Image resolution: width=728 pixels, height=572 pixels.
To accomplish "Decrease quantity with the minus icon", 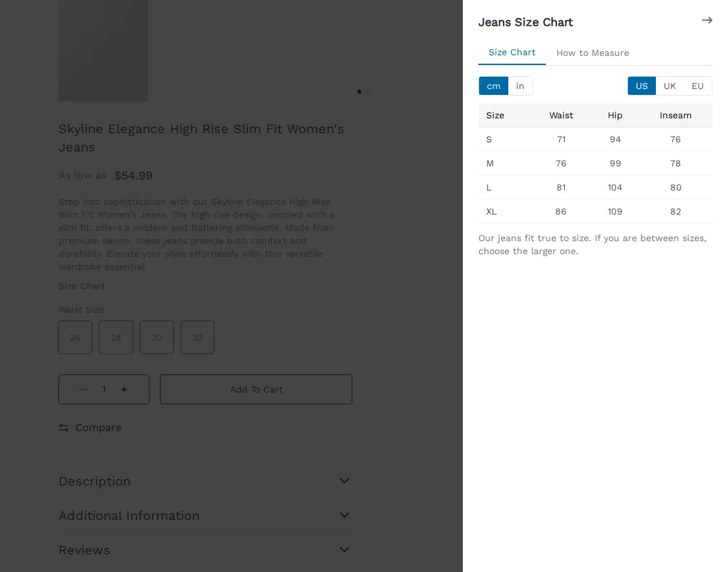I will [x=84, y=389].
